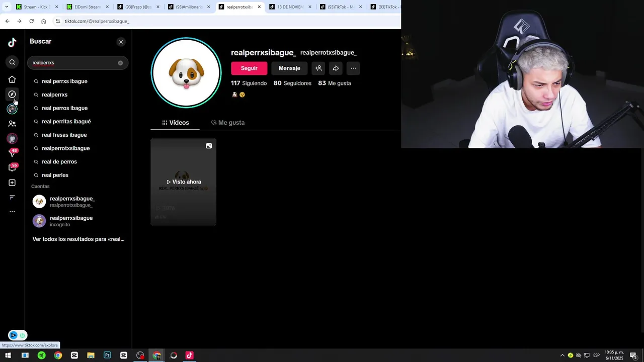This screenshot has width=644, height=362.
Task: Close the Buscar search panel
Action: tap(121, 42)
